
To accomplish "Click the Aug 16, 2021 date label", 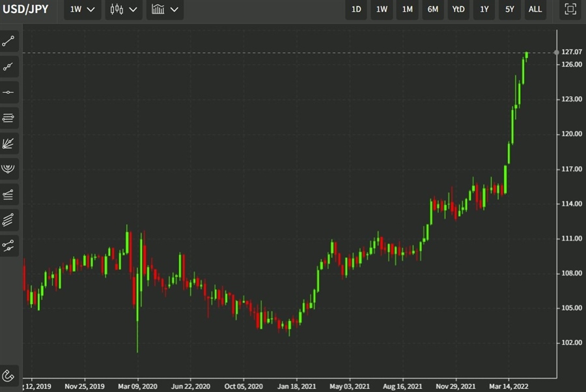I will pos(402,386).
